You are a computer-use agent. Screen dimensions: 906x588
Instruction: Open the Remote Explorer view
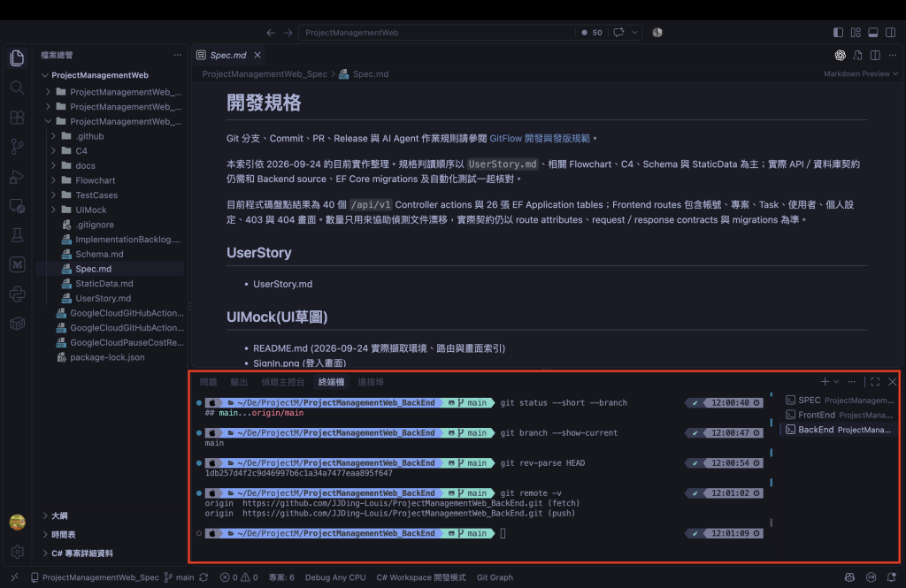pos(18,206)
